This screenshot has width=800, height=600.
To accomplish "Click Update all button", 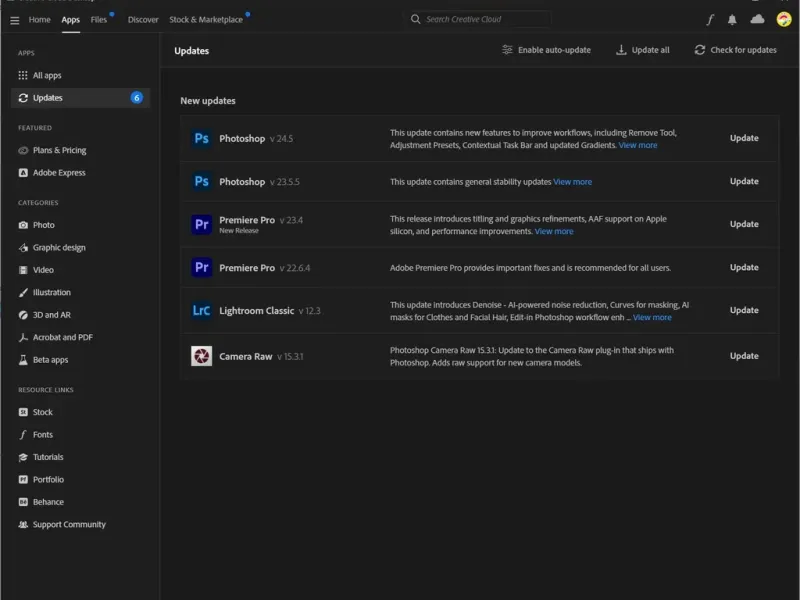I will (x=642, y=50).
